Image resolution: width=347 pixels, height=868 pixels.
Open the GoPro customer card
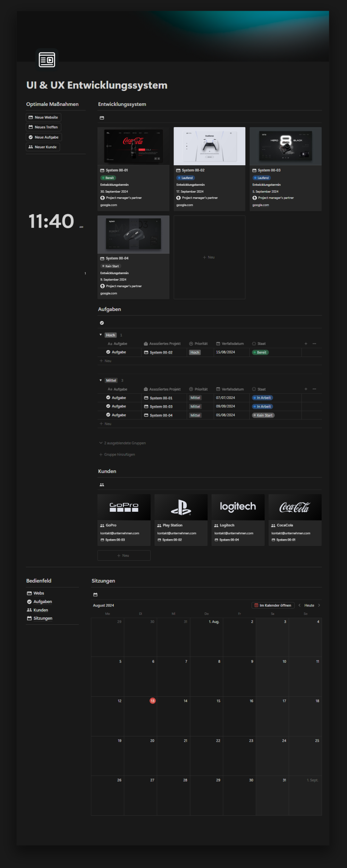[124, 520]
